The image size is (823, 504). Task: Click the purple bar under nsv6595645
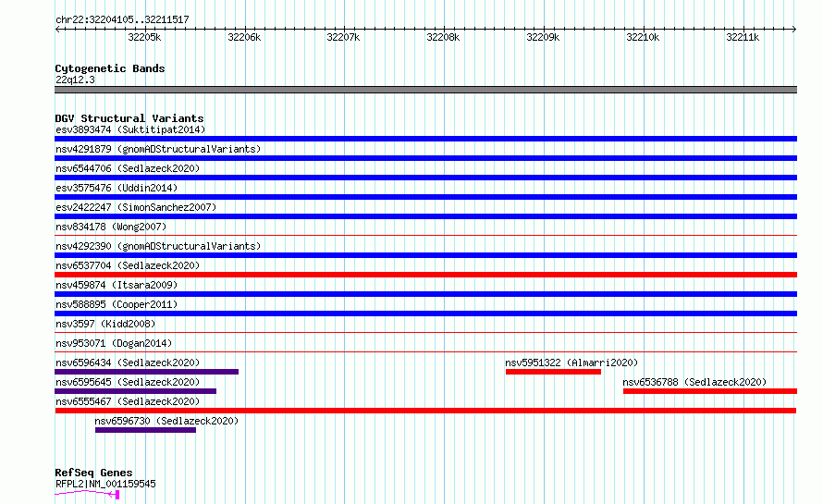click(x=135, y=391)
